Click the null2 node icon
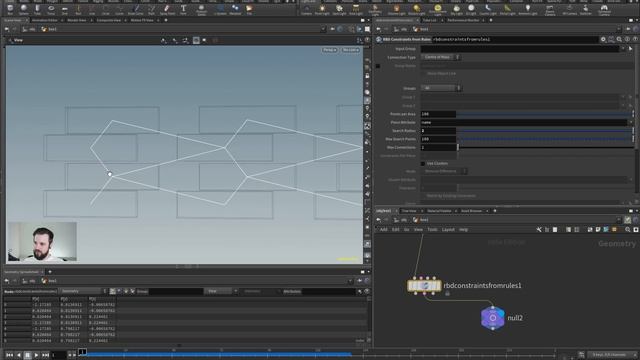The width and height of the screenshot is (640, 360). [493, 318]
